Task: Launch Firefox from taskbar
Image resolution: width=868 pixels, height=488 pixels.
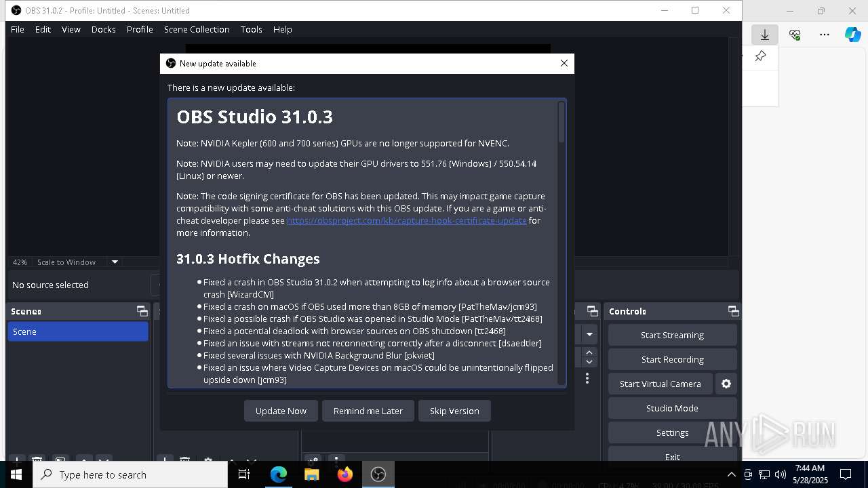Action: tap(344, 474)
